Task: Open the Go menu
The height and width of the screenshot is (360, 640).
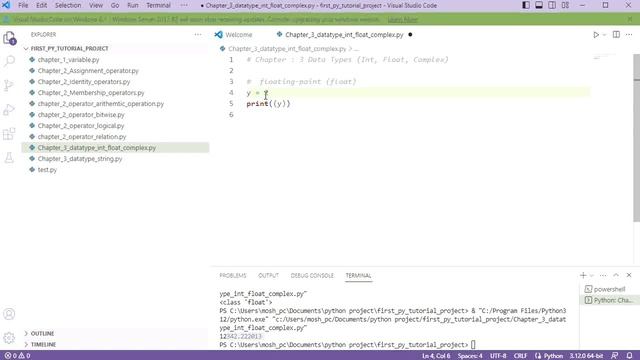Action: point(115,5)
